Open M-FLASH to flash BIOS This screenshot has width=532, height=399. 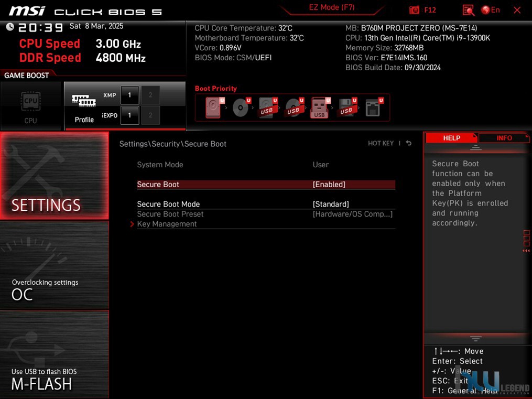click(55, 354)
